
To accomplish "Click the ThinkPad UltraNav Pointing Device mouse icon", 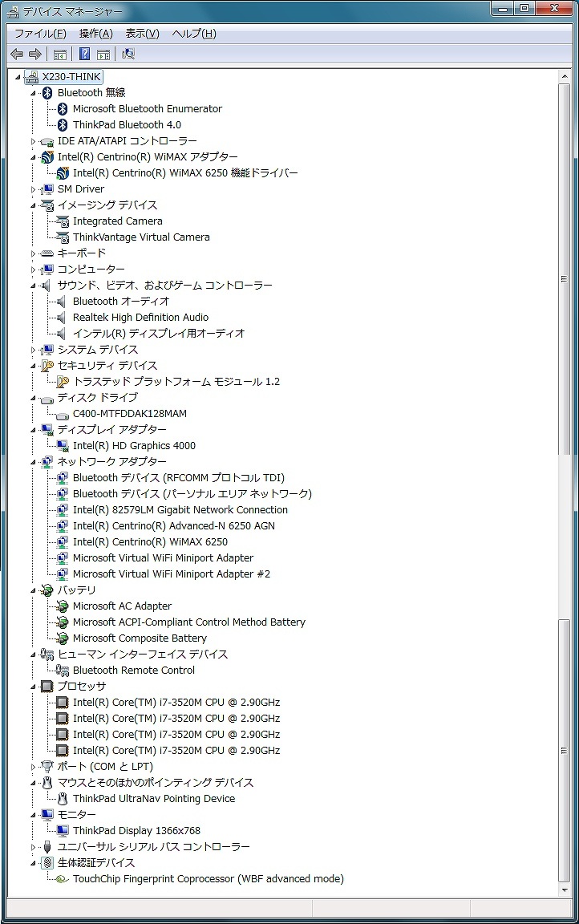I will [63, 799].
